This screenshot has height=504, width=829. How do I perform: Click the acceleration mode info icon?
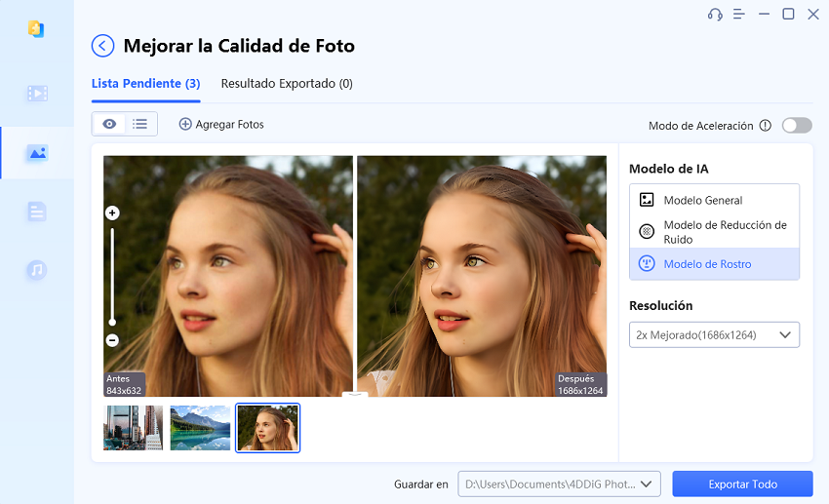765,126
